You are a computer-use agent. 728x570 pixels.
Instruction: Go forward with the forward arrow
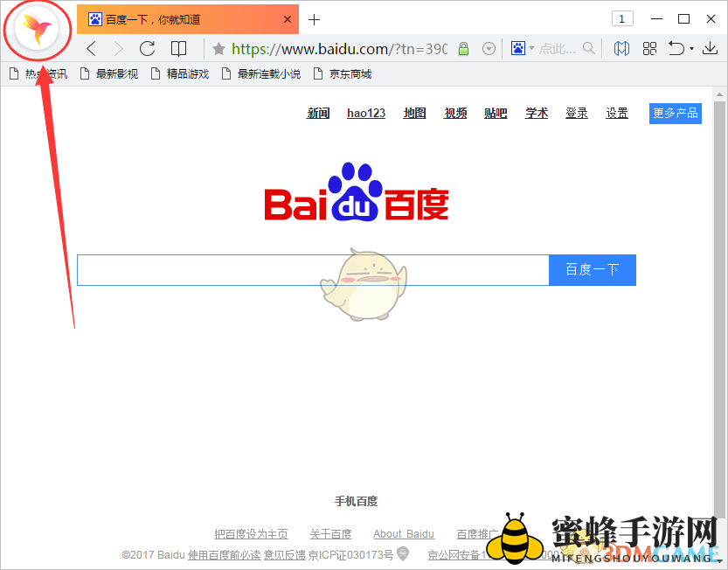tap(118, 48)
